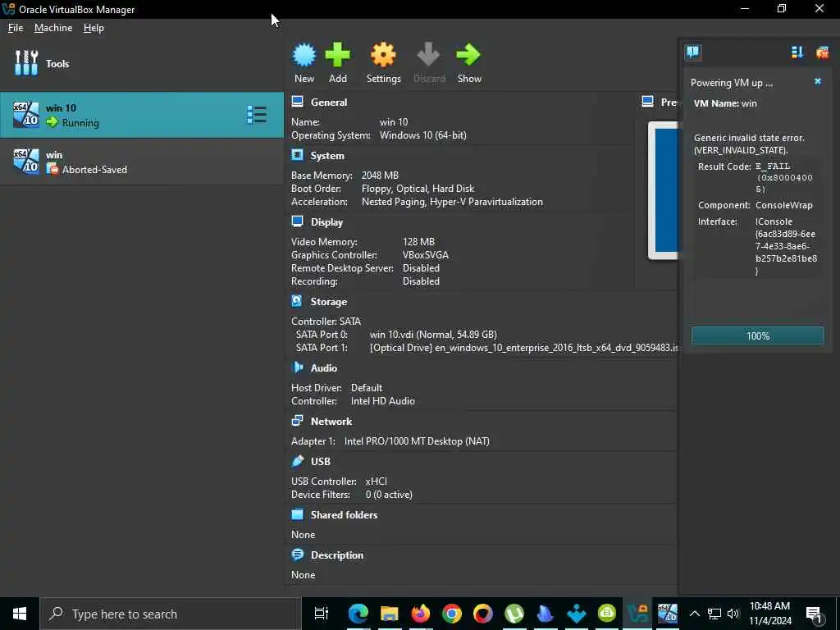Click Intel PRO/1000 MT Desktop (NAT) adapter text
Viewport: 840px width, 630px height.
tap(417, 441)
